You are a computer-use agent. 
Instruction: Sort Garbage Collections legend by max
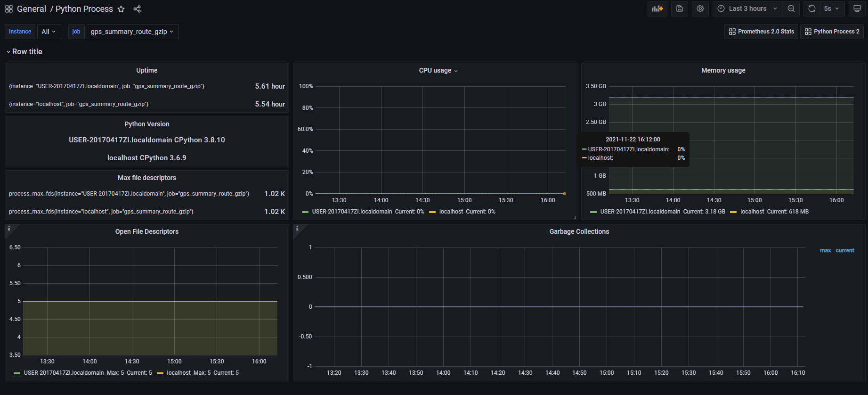click(825, 250)
